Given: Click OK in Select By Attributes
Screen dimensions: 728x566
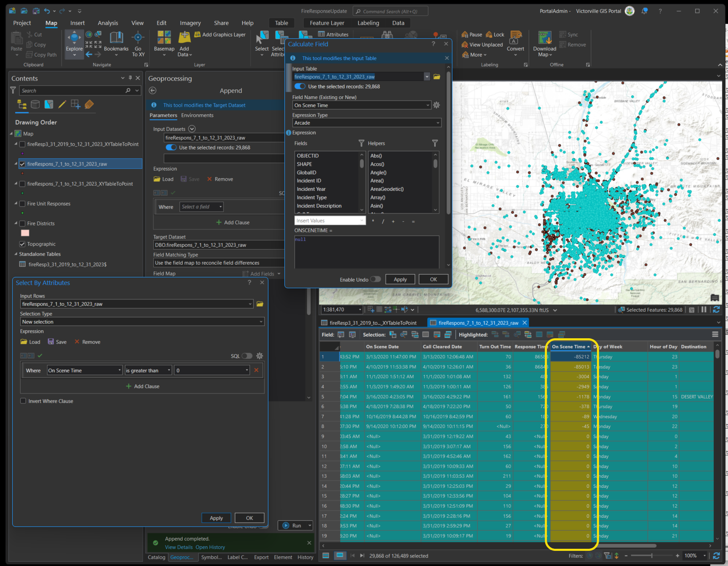Looking at the screenshot, I should [250, 518].
